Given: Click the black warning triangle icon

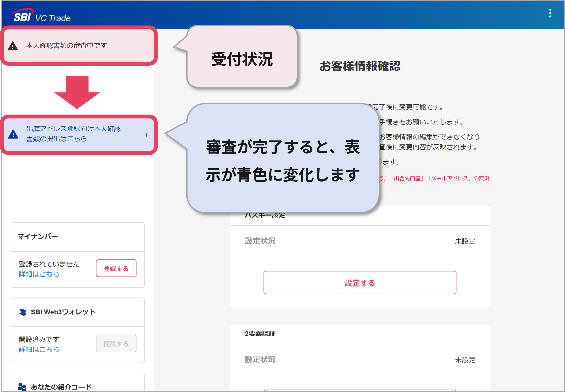Looking at the screenshot, I should tap(13, 46).
